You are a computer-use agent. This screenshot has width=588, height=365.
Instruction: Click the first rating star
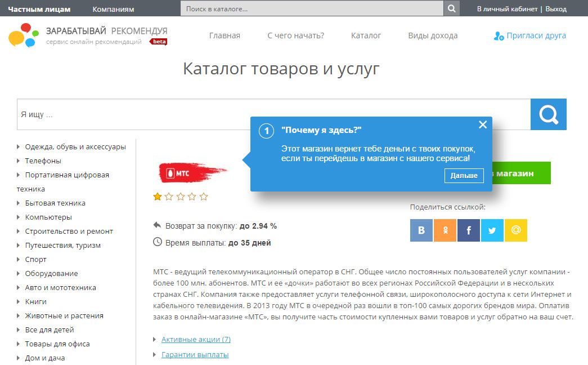(x=158, y=197)
